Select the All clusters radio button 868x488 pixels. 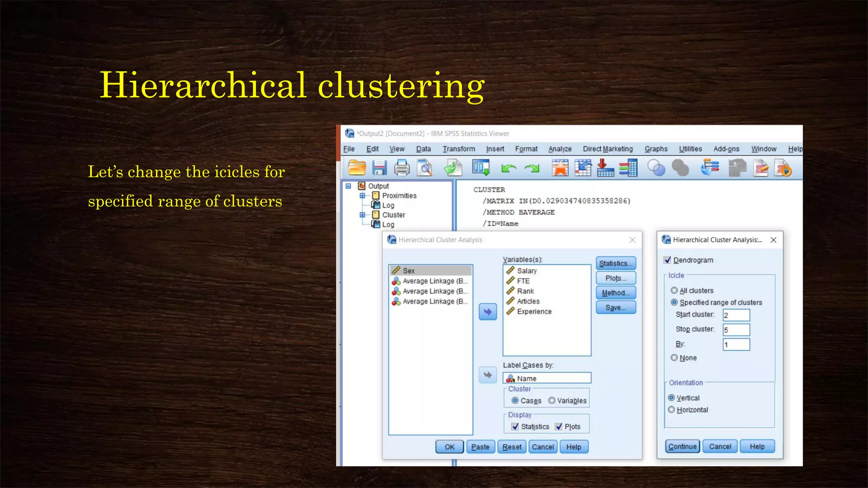[x=674, y=291]
